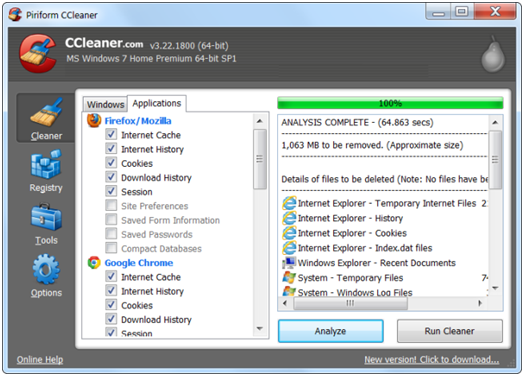Image resolution: width=524 pixels, height=376 pixels.
Task: Uncheck Chrome Cookies checkbox
Action: [111, 305]
